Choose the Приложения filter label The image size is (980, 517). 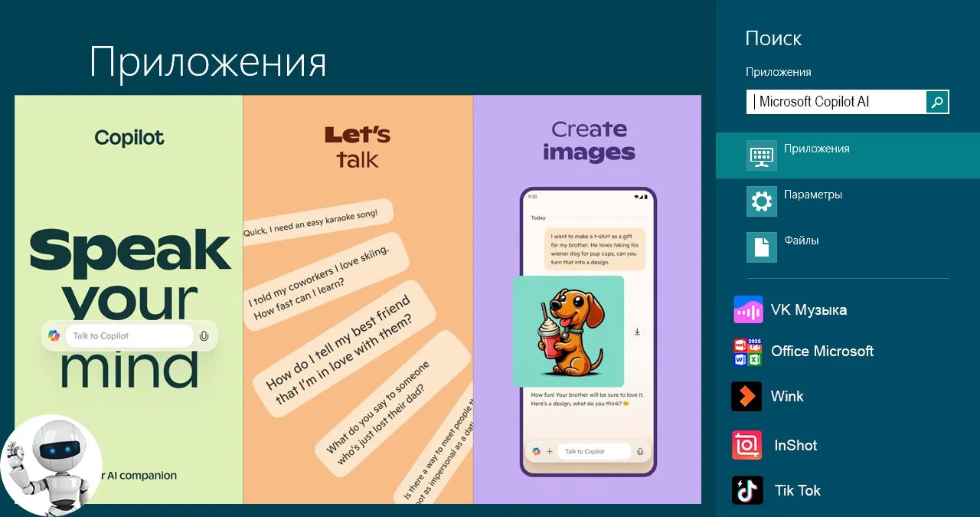pyautogui.click(x=816, y=149)
